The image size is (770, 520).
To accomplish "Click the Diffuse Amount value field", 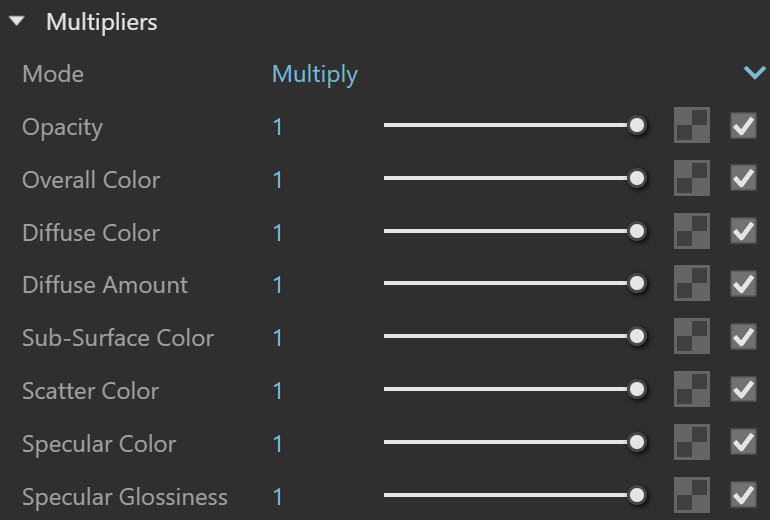I will click(278, 285).
